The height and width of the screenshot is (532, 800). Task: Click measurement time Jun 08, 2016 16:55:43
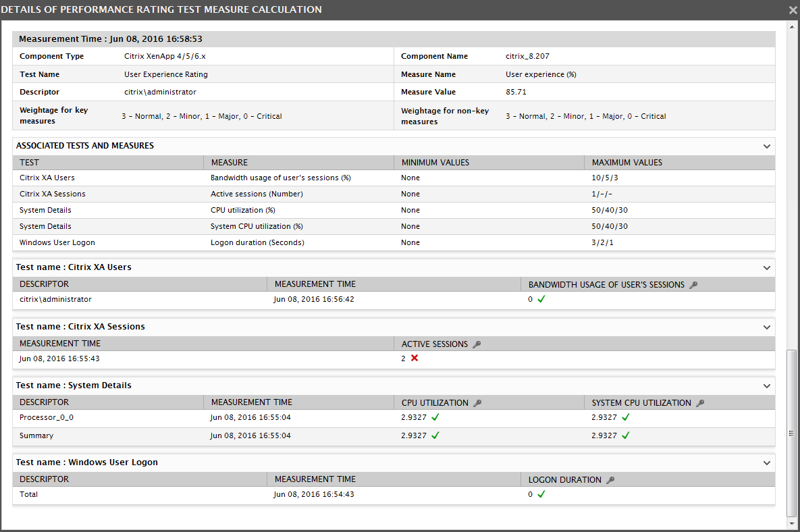[59, 359]
